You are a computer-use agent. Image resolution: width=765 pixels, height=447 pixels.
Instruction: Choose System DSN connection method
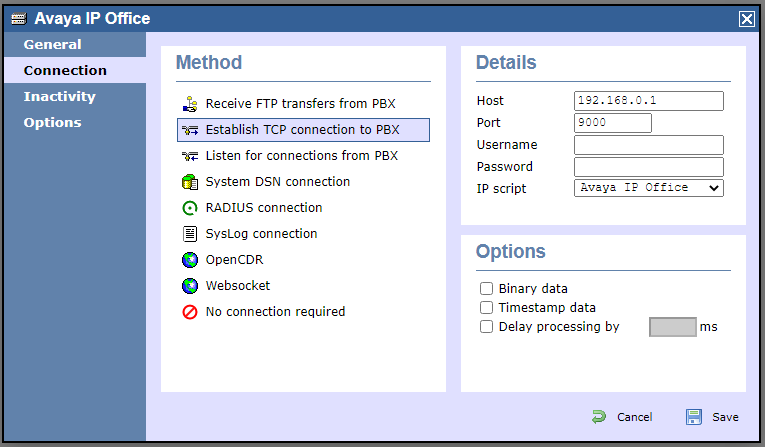click(x=303, y=182)
